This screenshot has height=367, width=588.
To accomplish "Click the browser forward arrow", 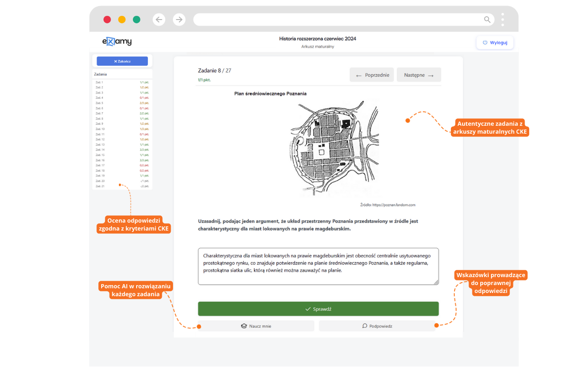I will (179, 20).
